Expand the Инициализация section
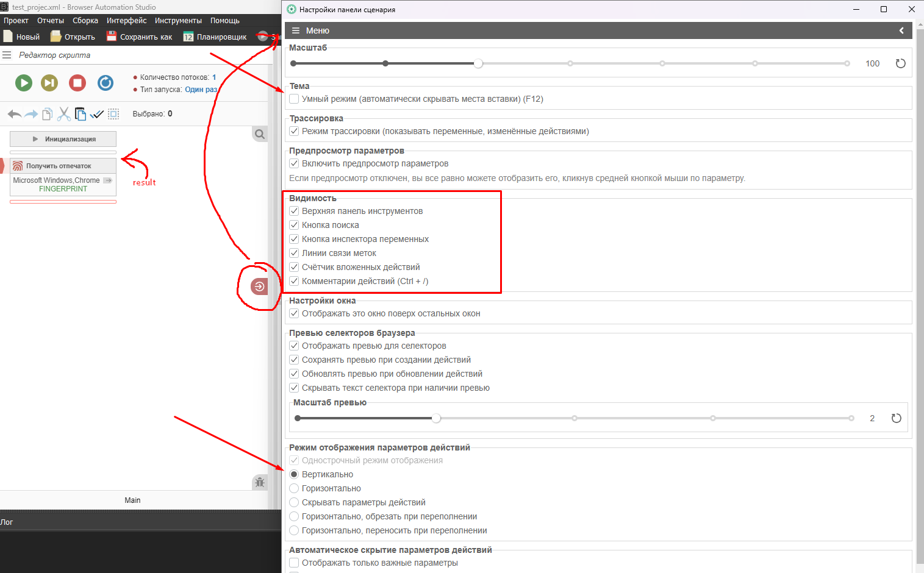The height and width of the screenshot is (573, 924). (x=63, y=139)
